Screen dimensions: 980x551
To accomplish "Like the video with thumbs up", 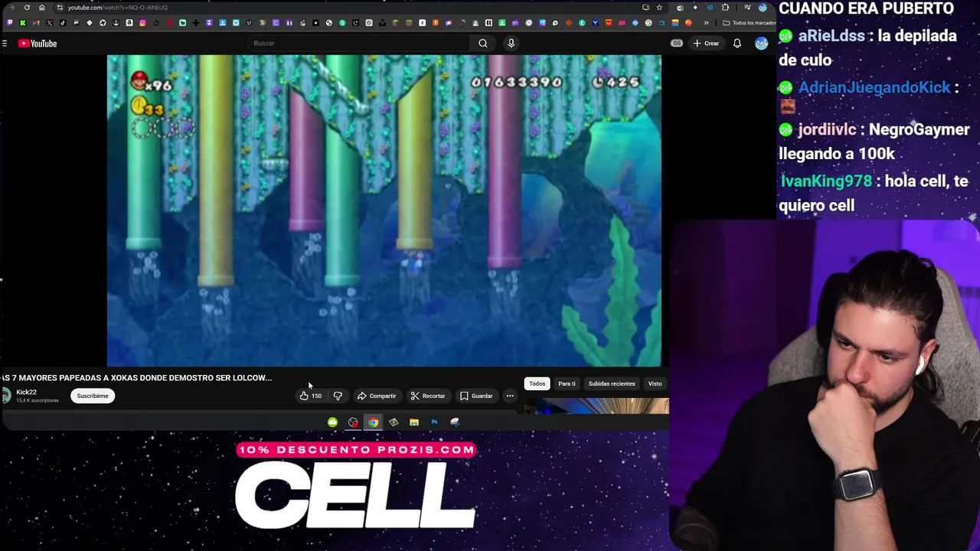I will click(310, 396).
